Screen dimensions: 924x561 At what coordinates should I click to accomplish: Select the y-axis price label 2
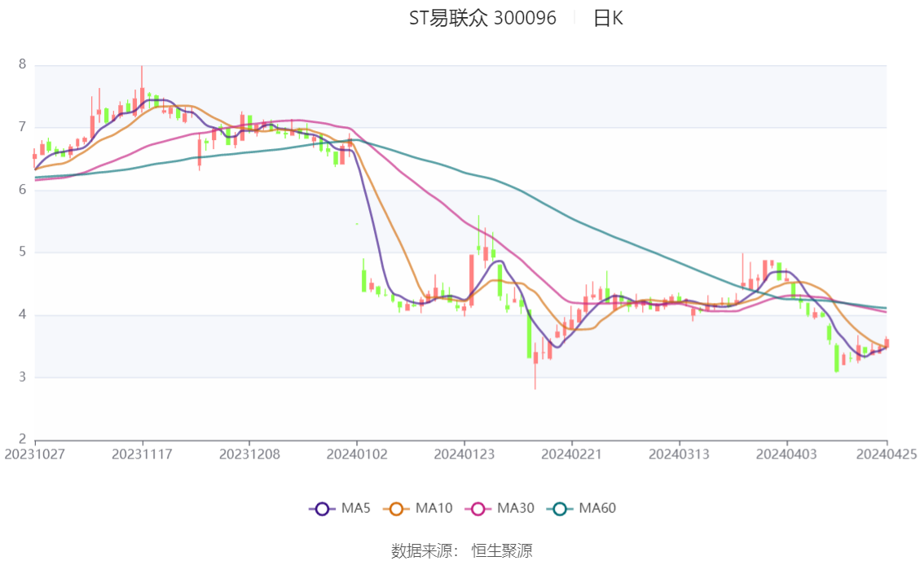(x=22, y=439)
